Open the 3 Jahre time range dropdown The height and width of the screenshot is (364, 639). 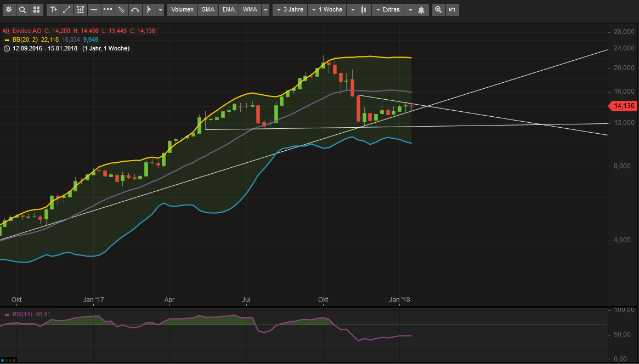tap(290, 9)
